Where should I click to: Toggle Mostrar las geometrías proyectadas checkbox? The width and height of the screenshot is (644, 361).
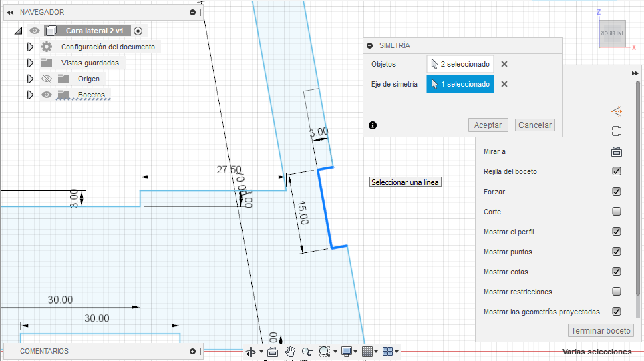(x=617, y=311)
